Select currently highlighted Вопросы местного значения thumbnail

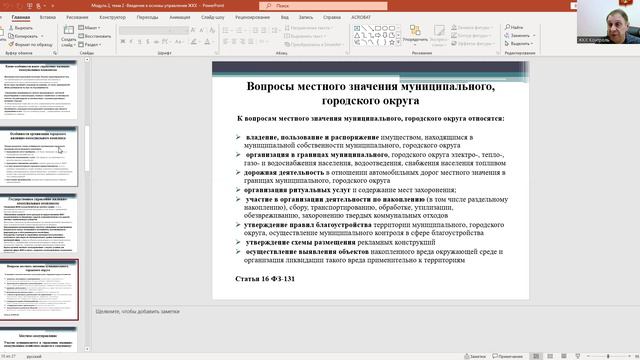click(x=39, y=289)
